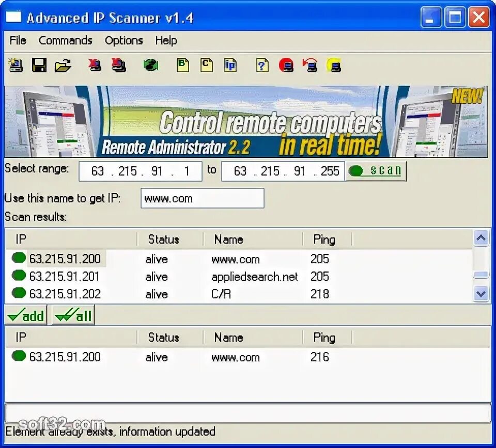Viewport: 496px width, 448px height.
Task: Click the scan results scroll down arrow
Action: point(481,294)
